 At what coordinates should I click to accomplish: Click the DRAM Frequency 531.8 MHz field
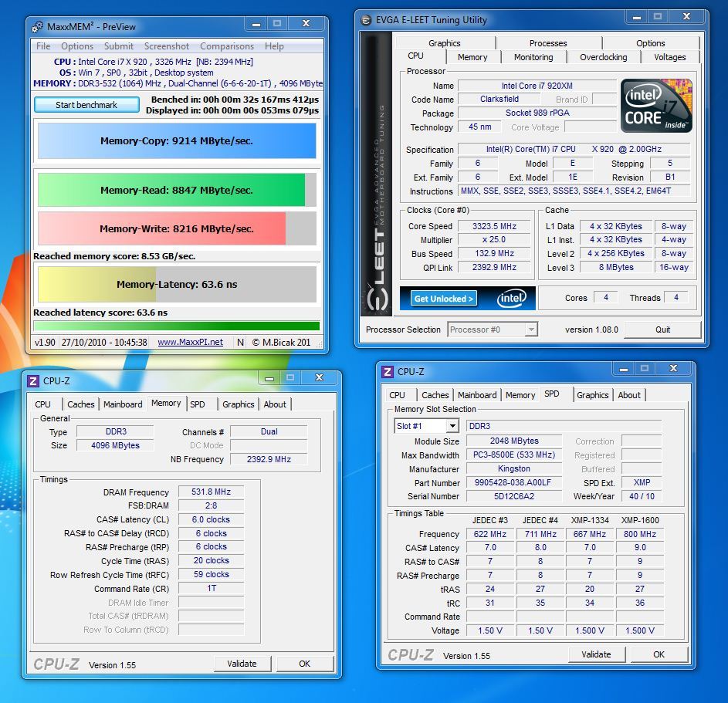pos(212,492)
